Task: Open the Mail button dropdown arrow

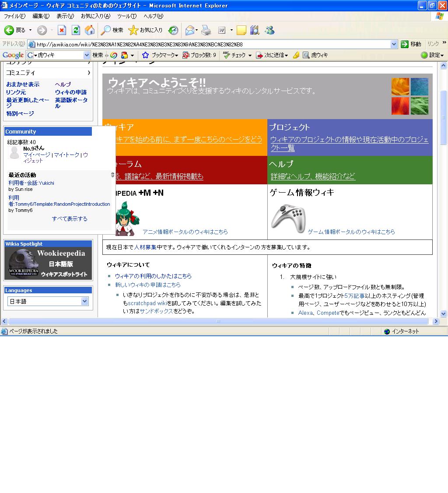Action: (x=197, y=30)
